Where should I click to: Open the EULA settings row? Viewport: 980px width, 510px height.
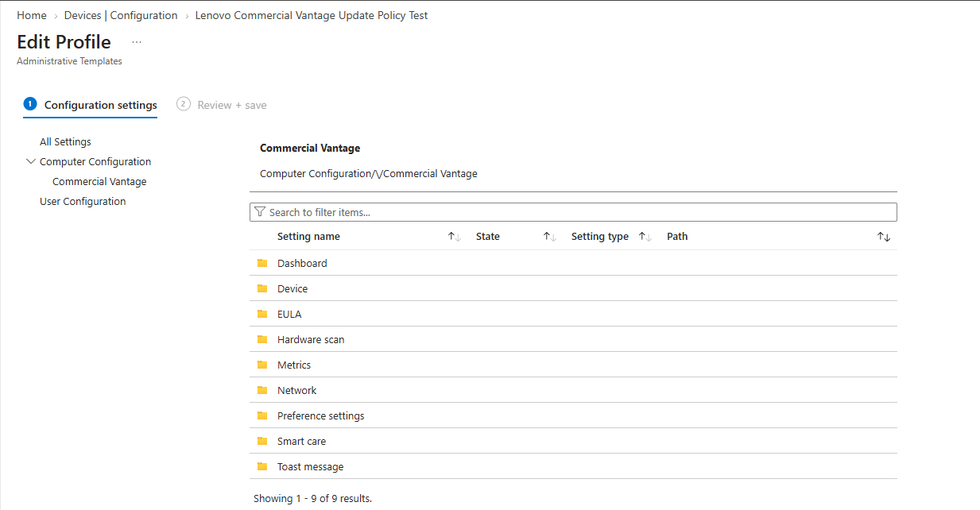click(573, 314)
